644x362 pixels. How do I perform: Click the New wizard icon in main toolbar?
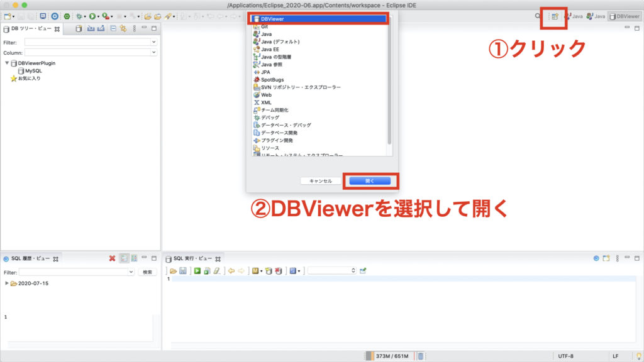point(7,16)
